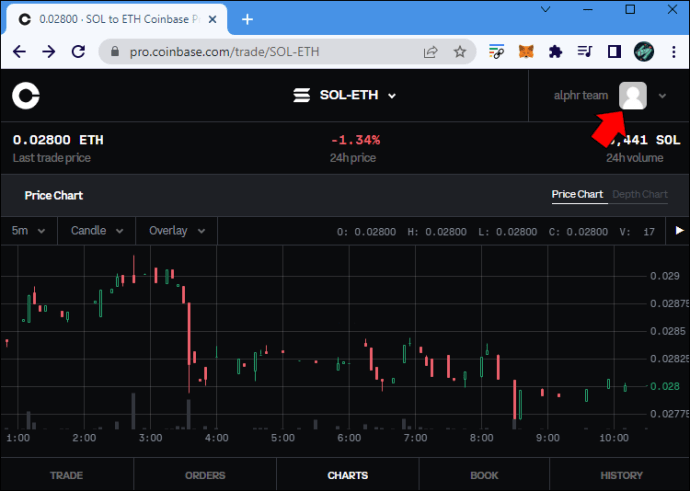
Task: Go to the BOOK tab
Action: [484, 475]
